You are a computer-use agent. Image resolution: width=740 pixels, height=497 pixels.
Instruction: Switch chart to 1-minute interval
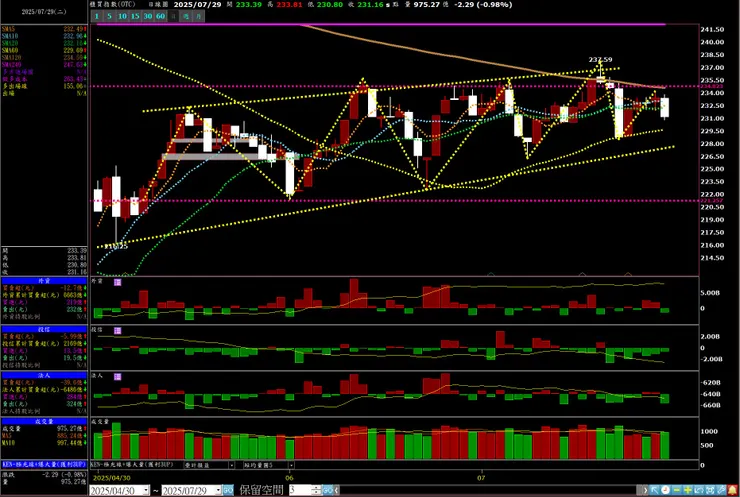coord(97,16)
